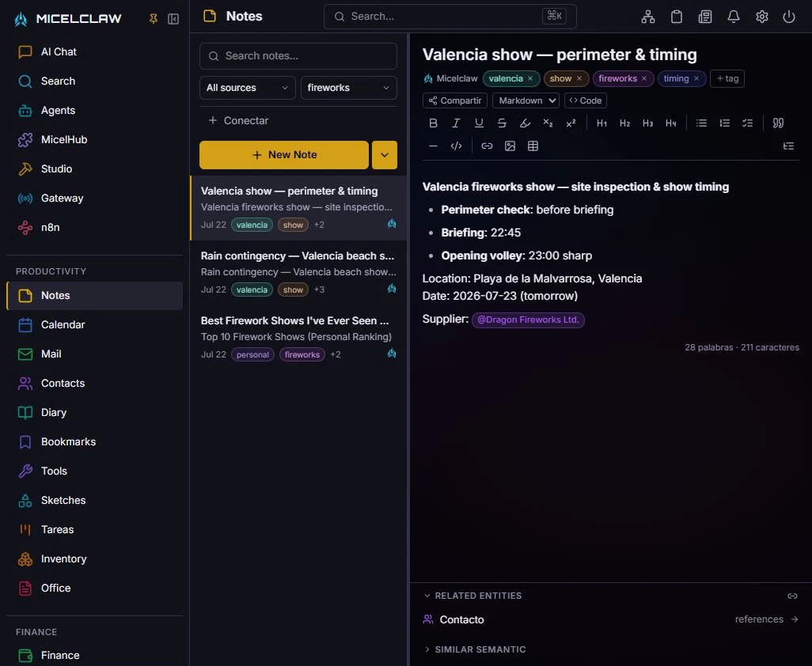Image resolution: width=812 pixels, height=666 pixels.
Task: Insert an image into the note
Action: [510, 146]
